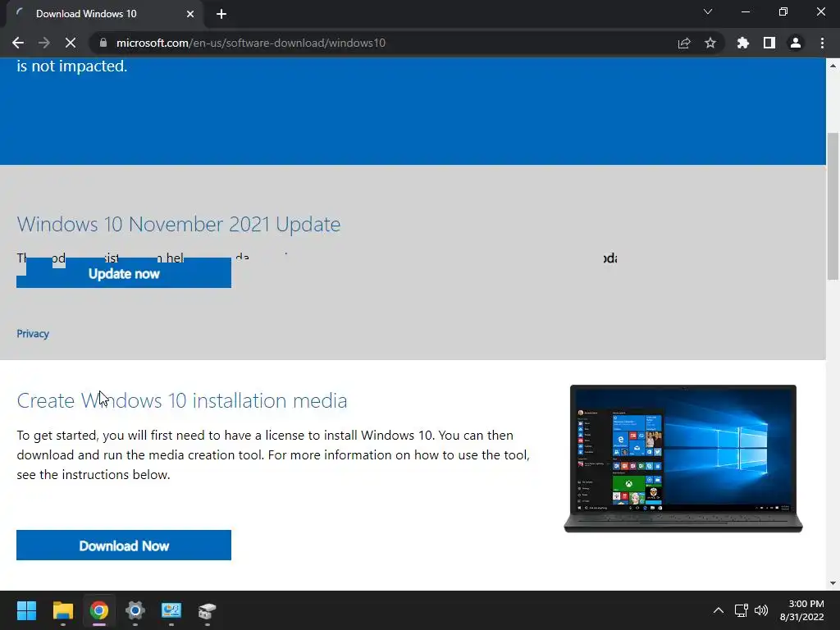Open the tab search dropdown arrow
840x630 pixels.
coord(708,11)
